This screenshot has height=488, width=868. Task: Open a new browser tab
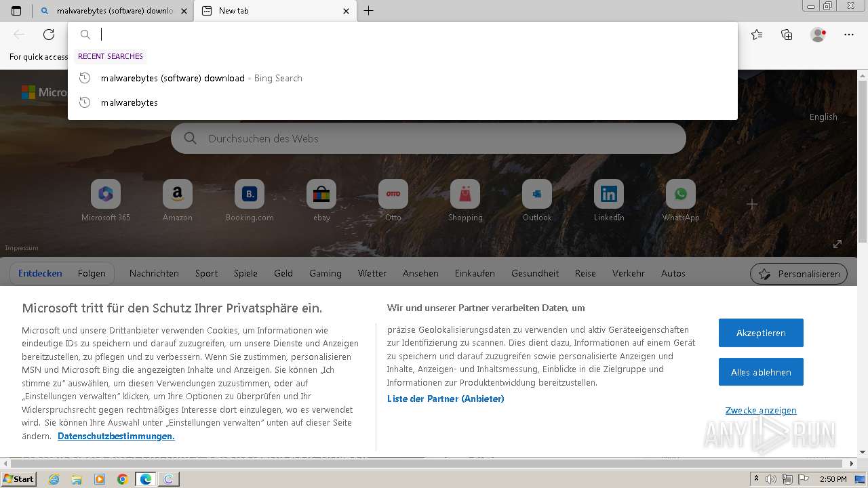[368, 11]
